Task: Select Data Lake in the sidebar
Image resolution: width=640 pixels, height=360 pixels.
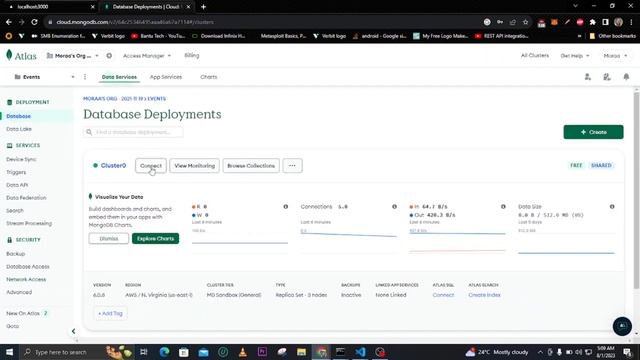Action: point(19,129)
